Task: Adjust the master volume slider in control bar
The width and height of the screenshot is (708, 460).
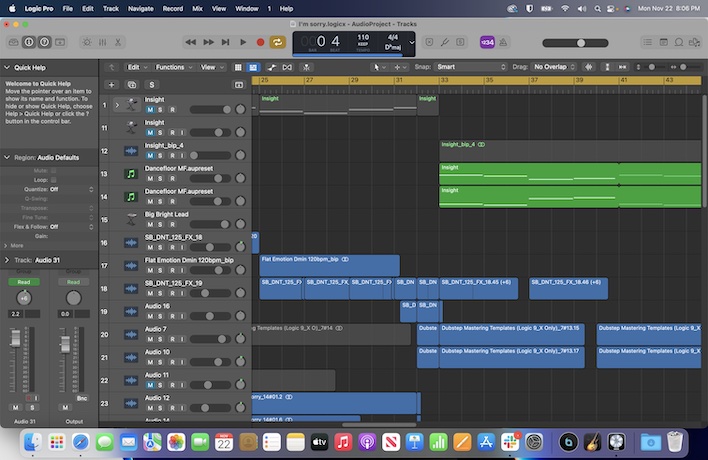Action: coord(575,43)
